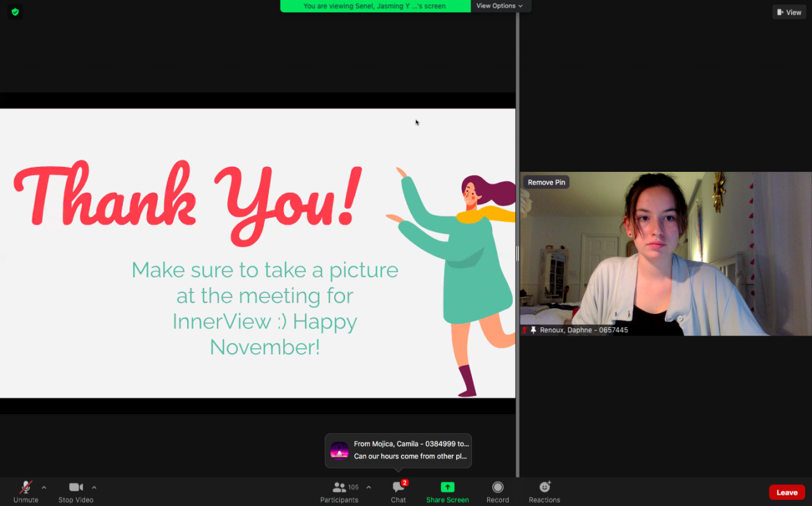Click the 'You are viewing' screen share banner
This screenshot has width=812, height=506.
[x=375, y=6]
